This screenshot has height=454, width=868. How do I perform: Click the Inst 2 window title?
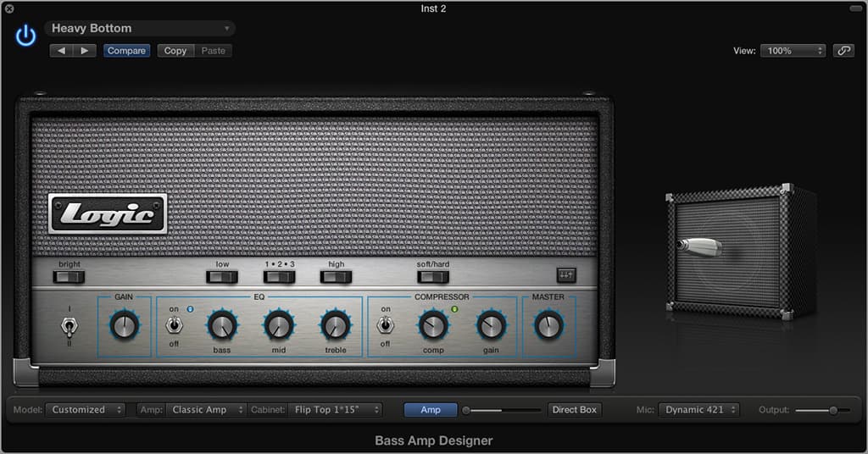point(433,8)
